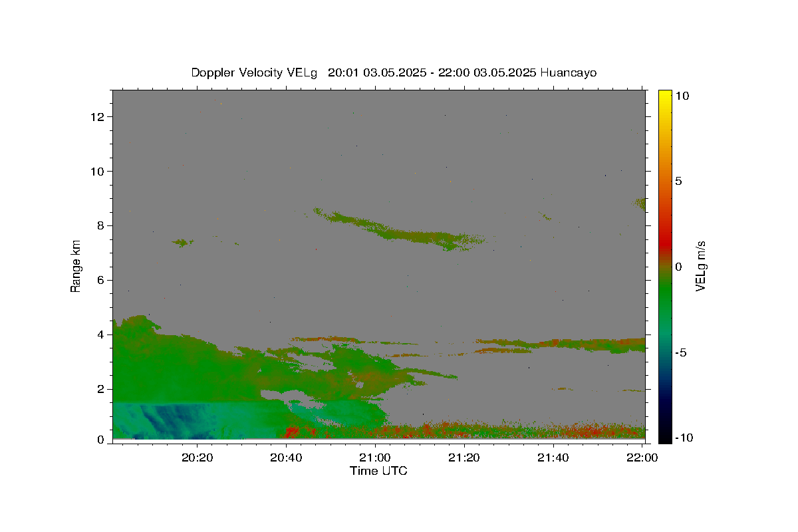Click the '10' range tick label
This screenshot has width=798, height=532.
click(x=99, y=172)
